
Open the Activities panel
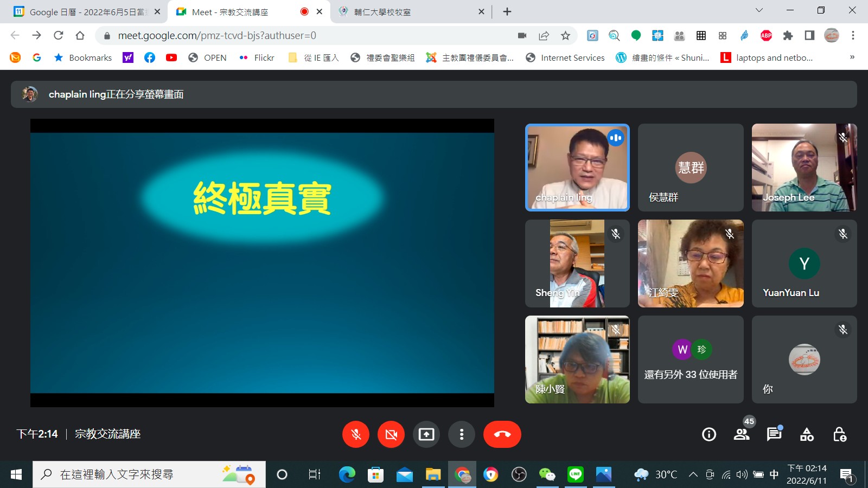(x=807, y=434)
